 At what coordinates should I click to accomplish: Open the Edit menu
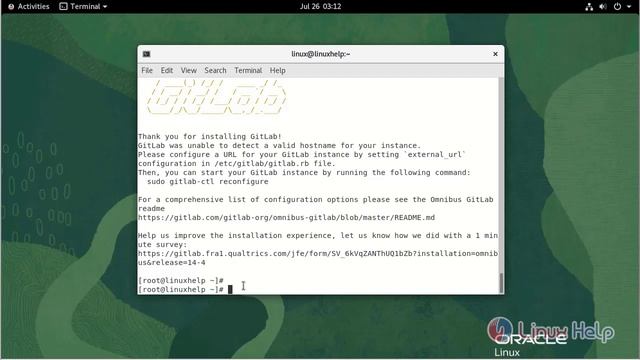point(167,71)
